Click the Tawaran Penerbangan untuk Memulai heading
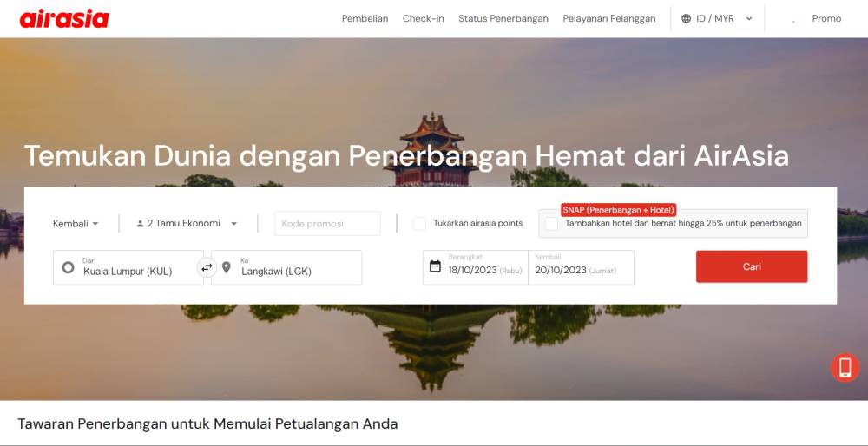The width and height of the screenshot is (868, 446). pyautogui.click(x=207, y=424)
